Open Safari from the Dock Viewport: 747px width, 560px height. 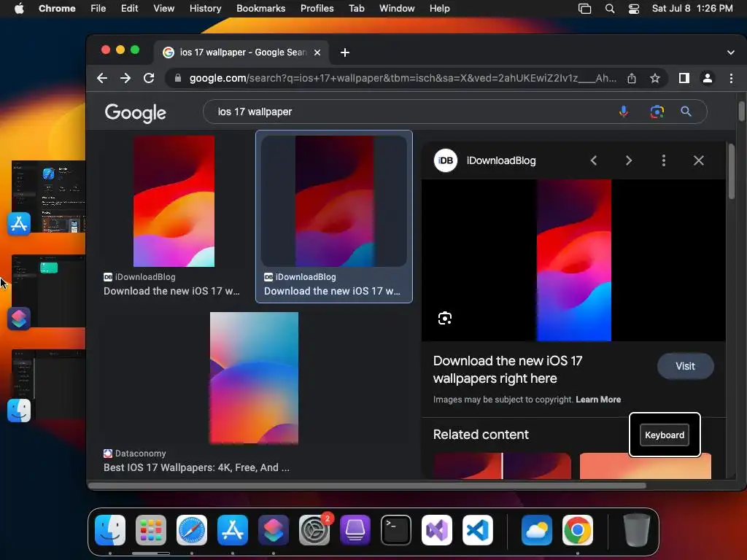point(192,530)
